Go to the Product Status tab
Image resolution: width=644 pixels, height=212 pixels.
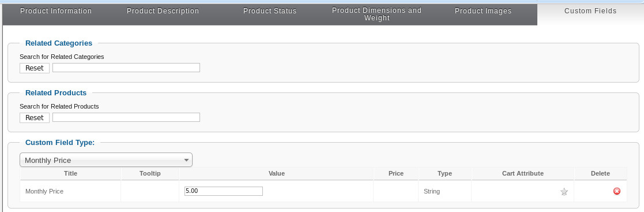coord(270,11)
